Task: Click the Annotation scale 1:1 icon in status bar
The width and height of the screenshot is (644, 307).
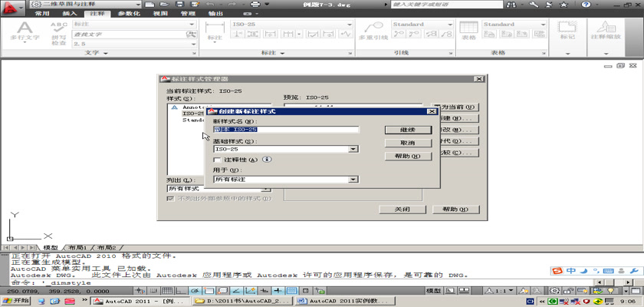Action: 498,291
